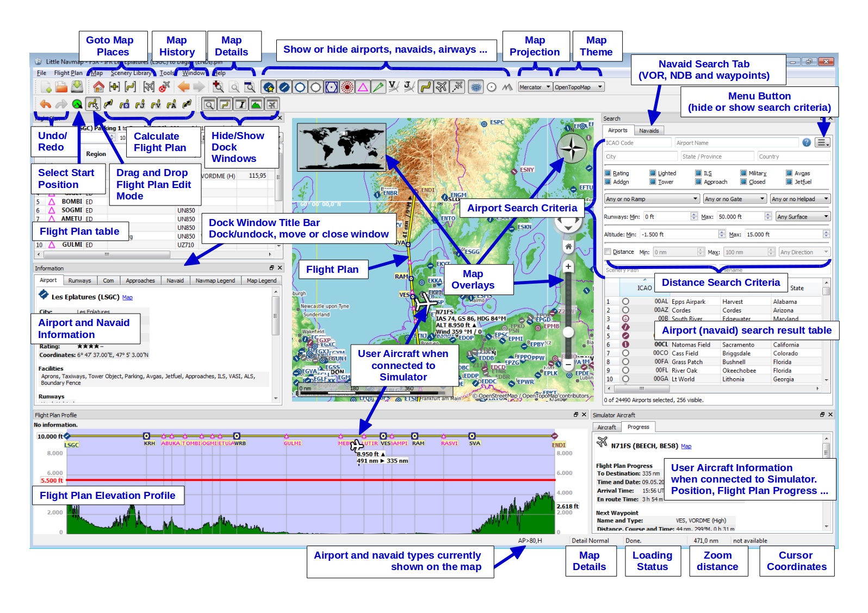The image size is (868, 613).
Task: Open the Flight Plan menu
Action: click(68, 73)
